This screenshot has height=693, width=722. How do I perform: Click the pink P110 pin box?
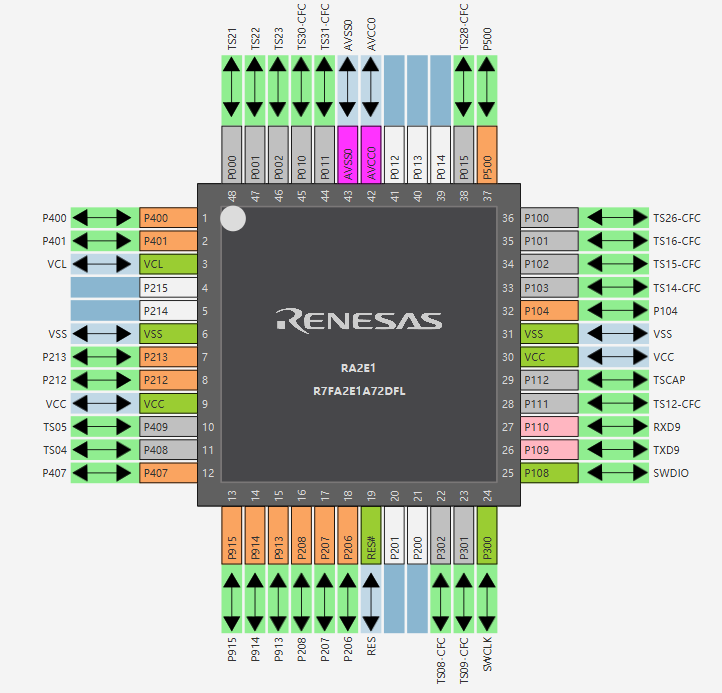point(550,427)
